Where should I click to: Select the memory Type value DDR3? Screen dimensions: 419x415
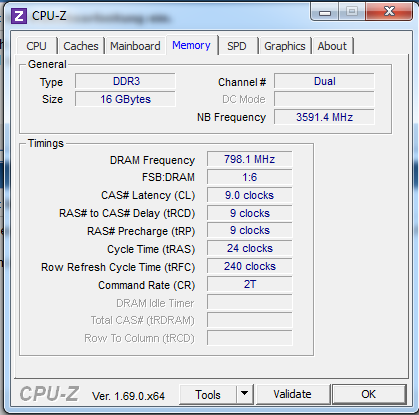click(125, 81)
